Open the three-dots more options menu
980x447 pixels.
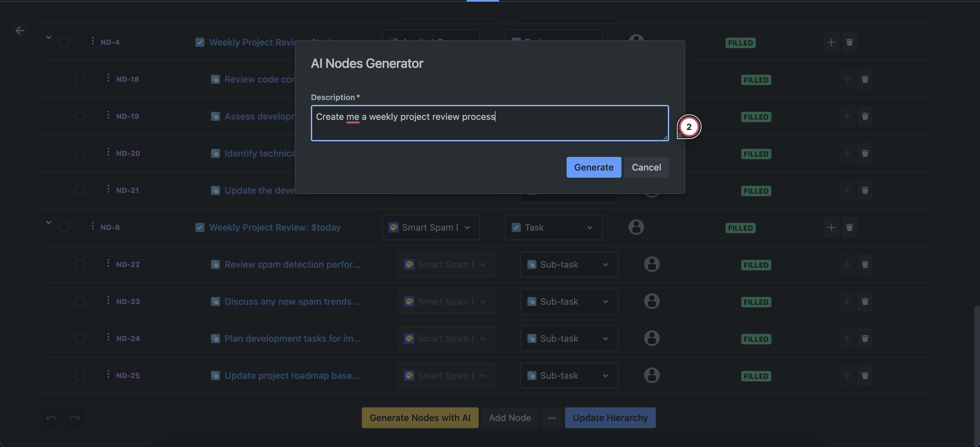pyautogui.click(x=552, y=418)
